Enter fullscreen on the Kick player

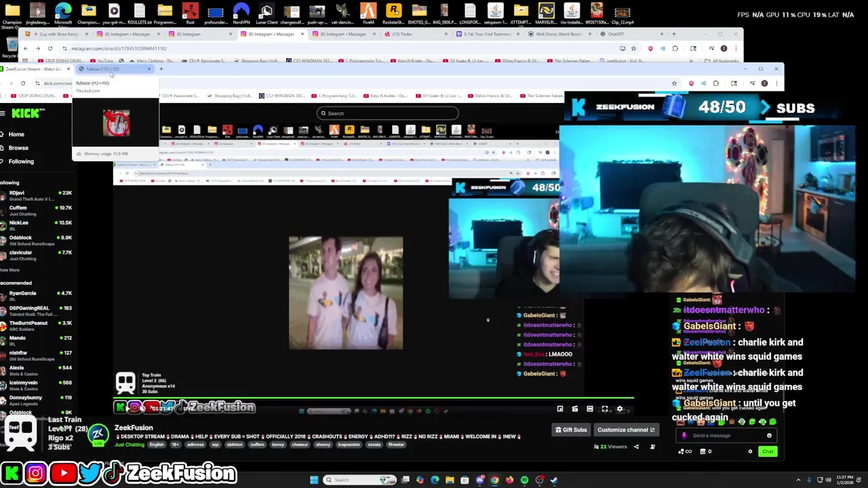click(x=605, y=409)
